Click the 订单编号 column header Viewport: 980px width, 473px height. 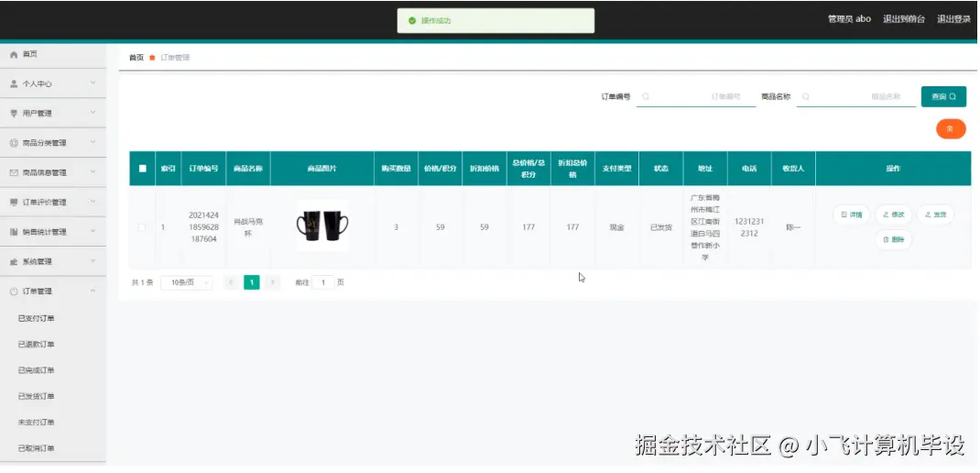tap(203, 169)
